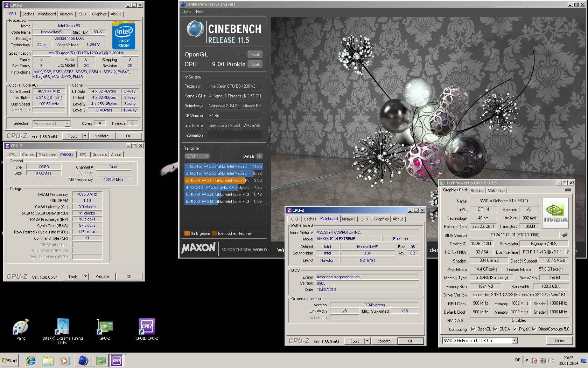Open the volume speaker tray icon

click(x=551, y=361)
